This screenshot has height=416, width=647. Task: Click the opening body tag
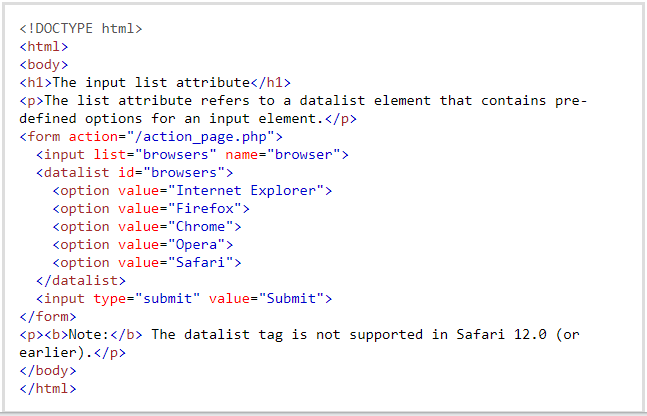click(44, 64)
